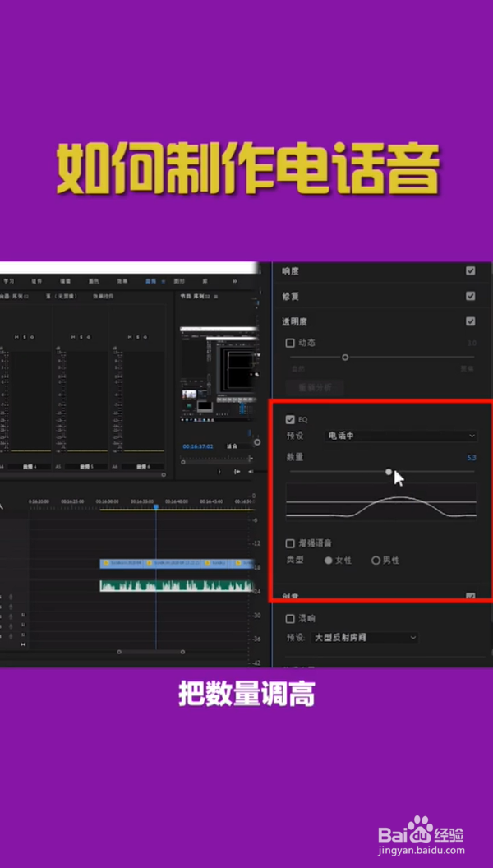
Task: Mute audio track 6 in mixer
Action: click(x=130, y=337)
